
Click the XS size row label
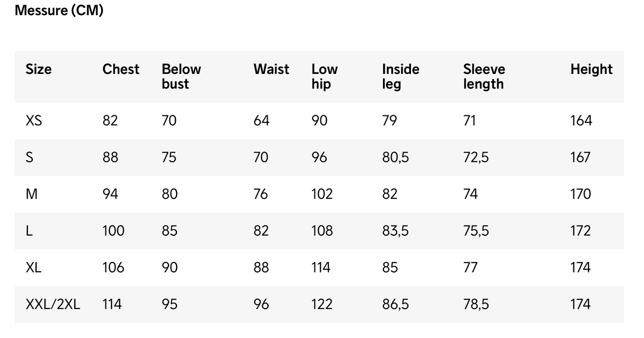tap(34, 120)
